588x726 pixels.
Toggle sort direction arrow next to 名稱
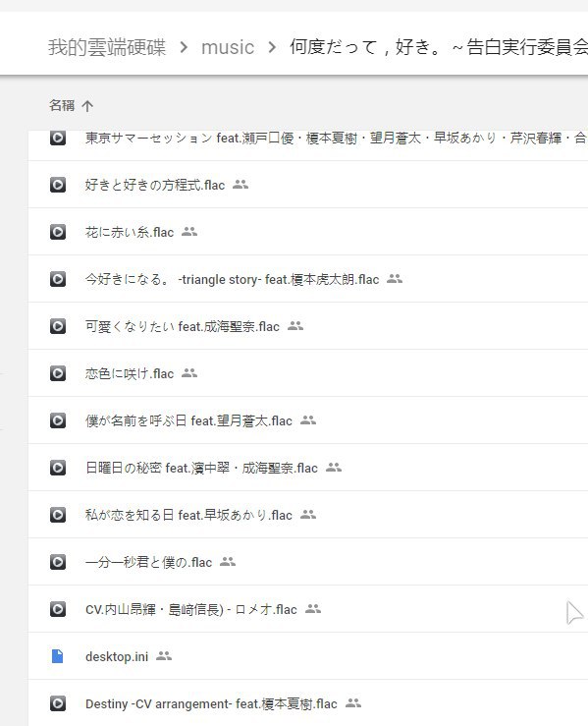[87, 106]
